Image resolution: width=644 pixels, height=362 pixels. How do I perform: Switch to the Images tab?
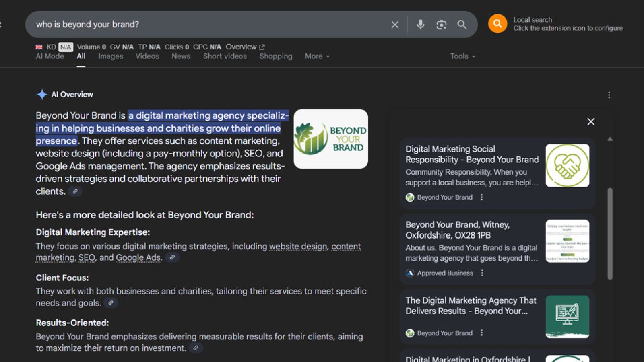111,56
